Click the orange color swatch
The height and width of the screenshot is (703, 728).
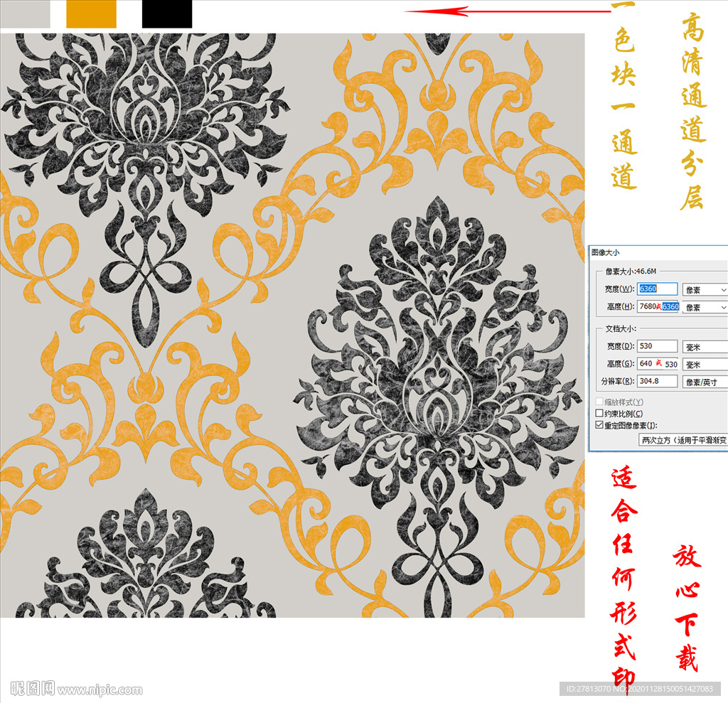coord(91,14)
